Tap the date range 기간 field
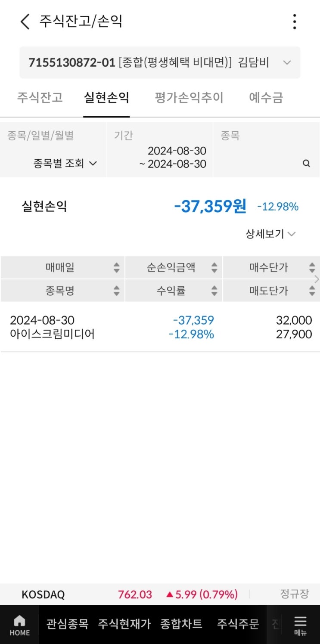320x644 pixels. (172, 158)
